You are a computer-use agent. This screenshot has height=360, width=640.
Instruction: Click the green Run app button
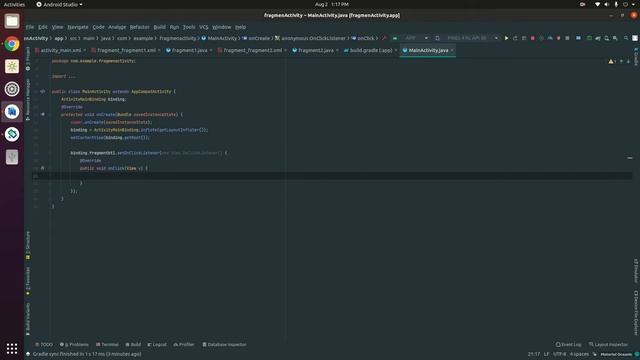tap(506, 38)
